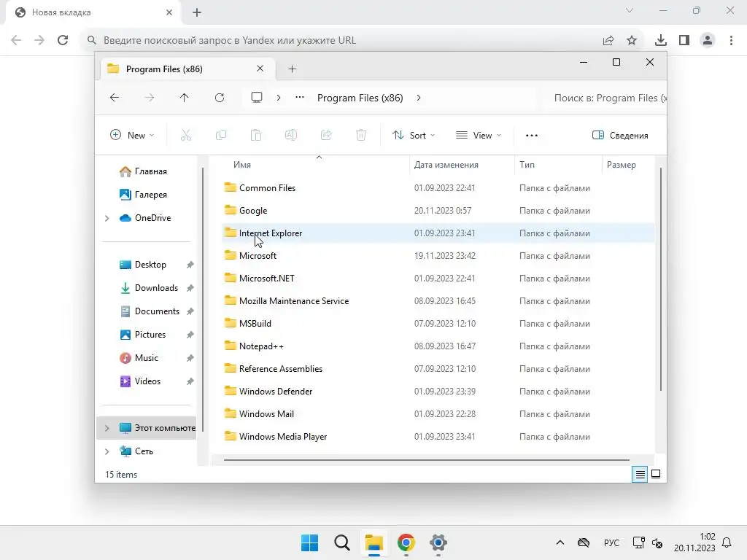Switch РУС keyboard language indicator

(611, 542)
